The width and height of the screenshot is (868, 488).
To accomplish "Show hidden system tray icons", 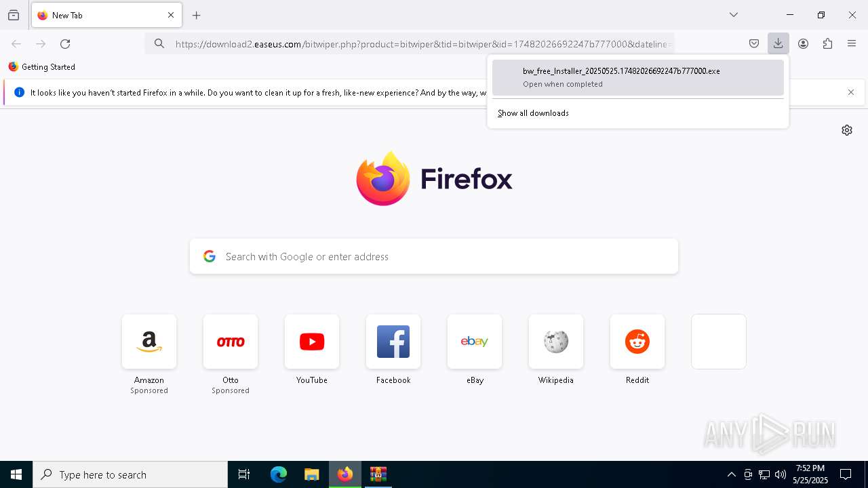I will 731,474.
